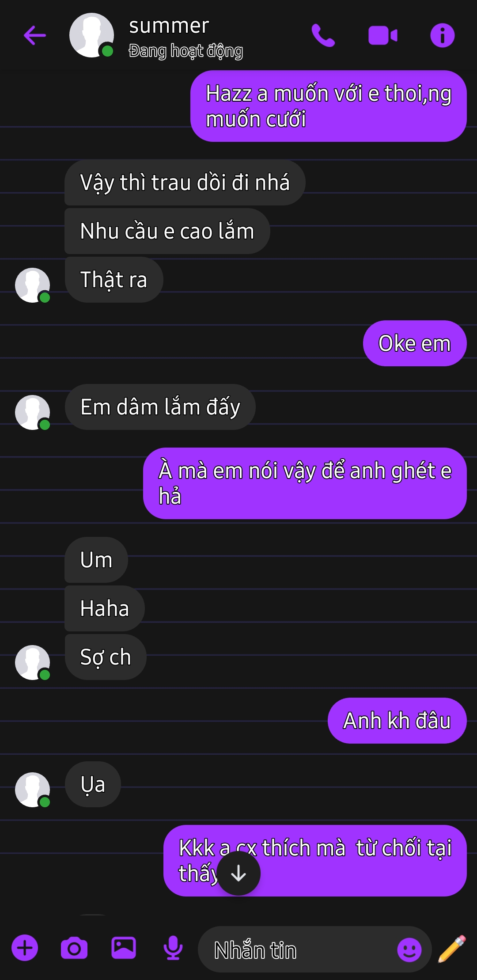
Task: Tap the pencil icon beside message box
Action: 452,949
